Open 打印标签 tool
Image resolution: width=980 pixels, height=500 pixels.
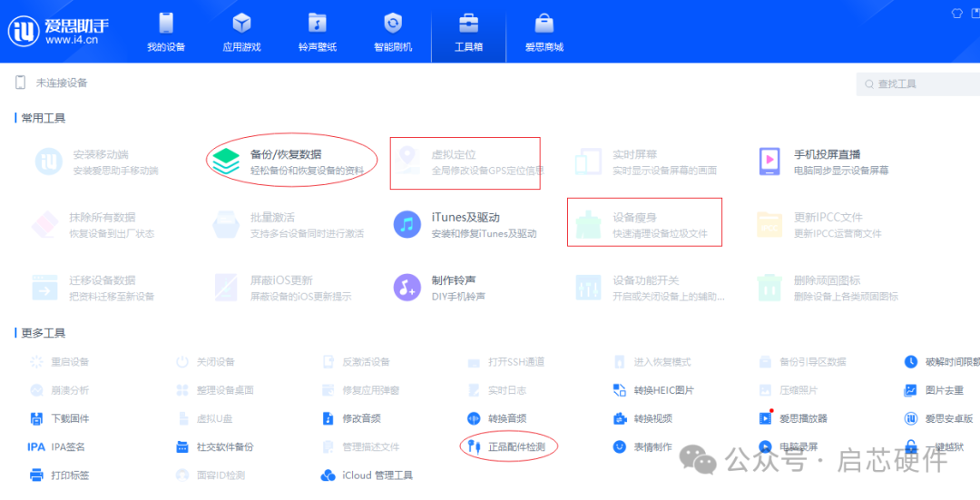59,475
